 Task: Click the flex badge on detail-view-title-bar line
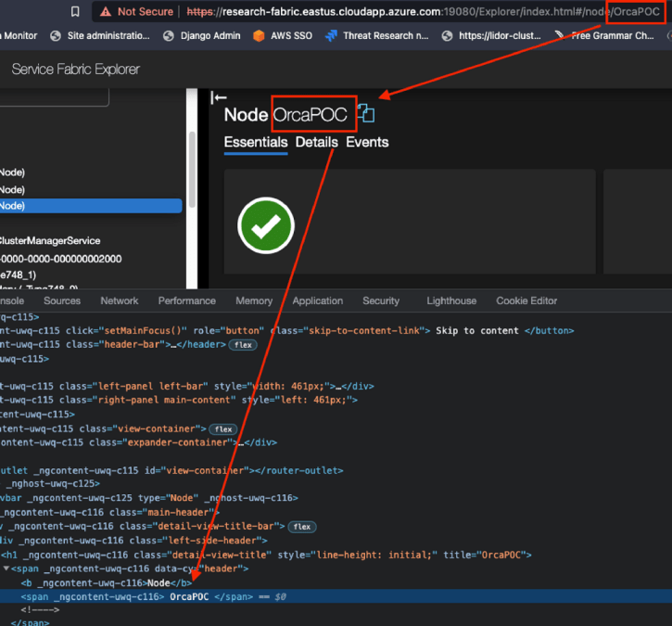[x=302, y=527]
